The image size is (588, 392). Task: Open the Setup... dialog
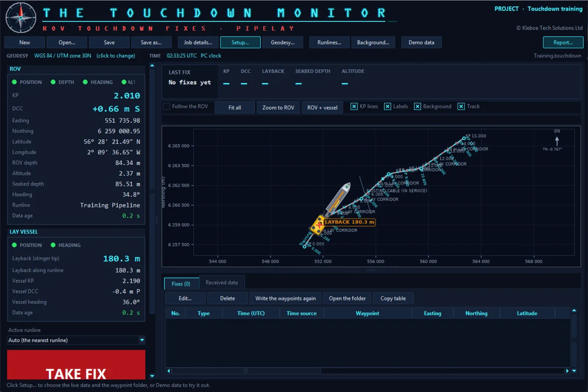[240, 42]
